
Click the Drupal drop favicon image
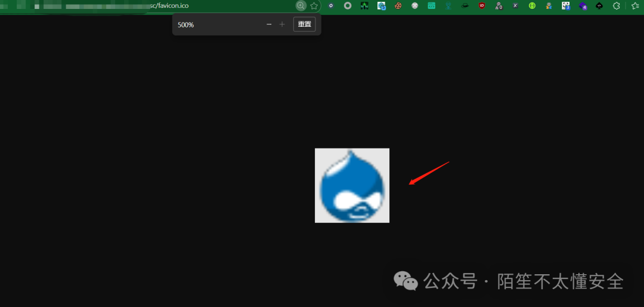352,185
